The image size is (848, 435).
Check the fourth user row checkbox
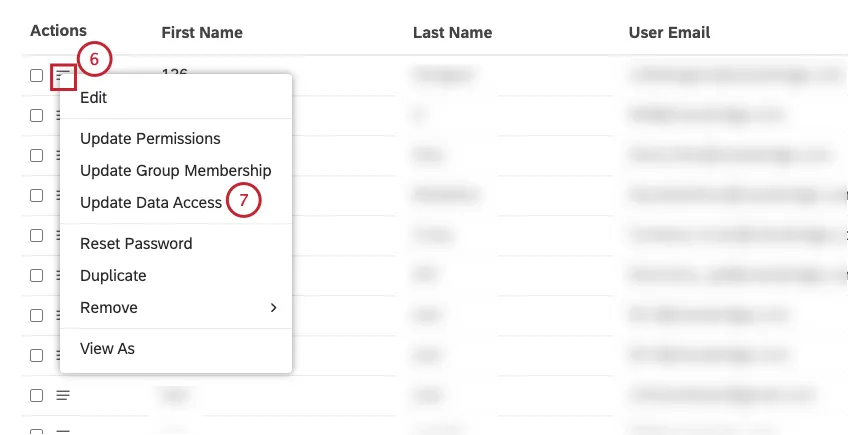point(36,195)
